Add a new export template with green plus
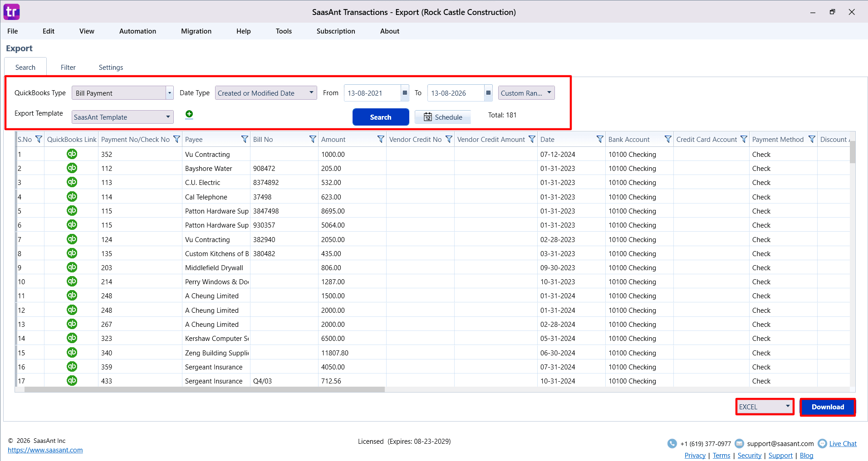 click(x=189, y=114)
